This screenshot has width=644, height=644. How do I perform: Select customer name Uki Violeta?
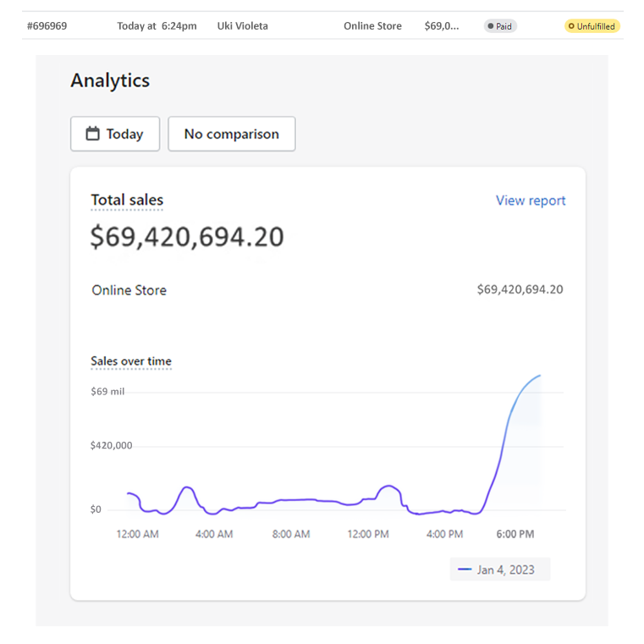click(242, 26)
